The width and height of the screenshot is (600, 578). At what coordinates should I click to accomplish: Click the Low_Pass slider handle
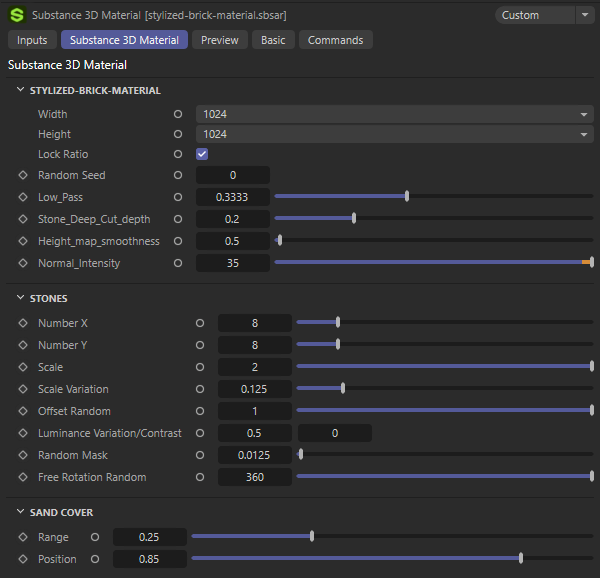(x=407, y=196)
